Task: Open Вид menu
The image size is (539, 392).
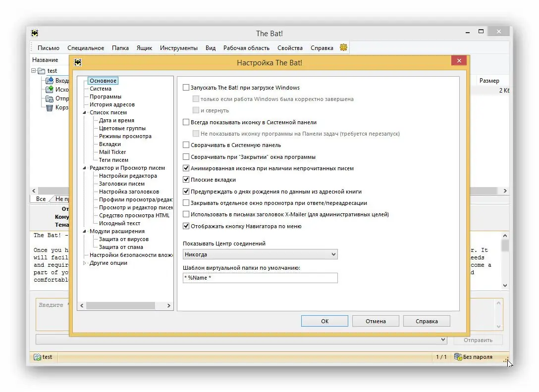Action: tap(211, 48)
